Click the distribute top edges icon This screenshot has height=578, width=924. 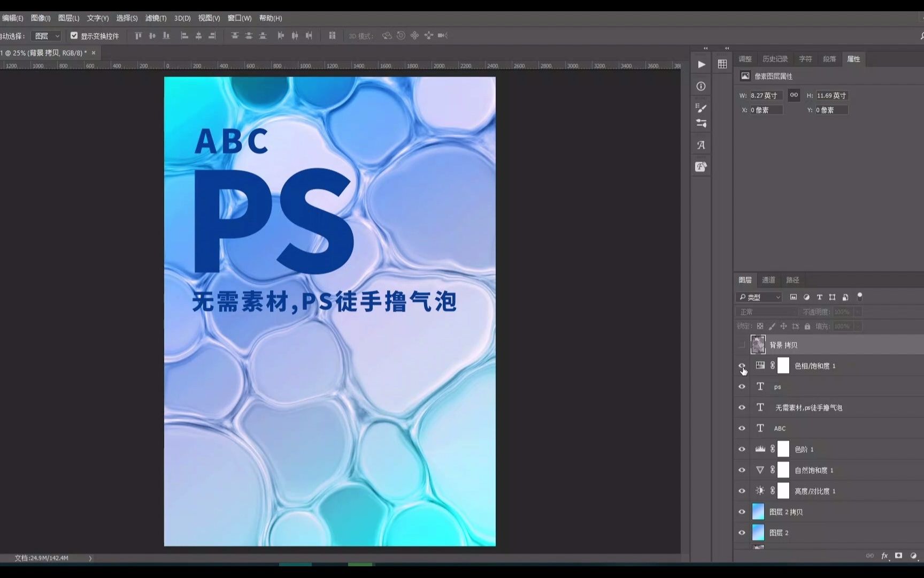235,36
